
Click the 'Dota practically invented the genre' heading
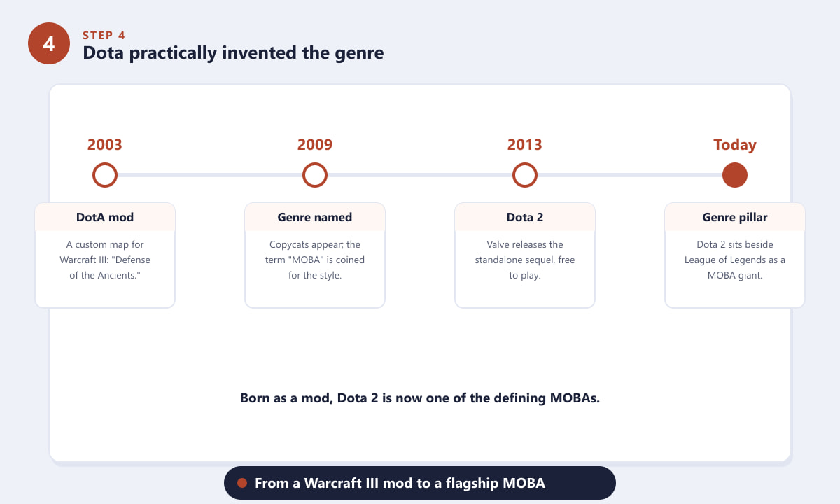[233, 52]
